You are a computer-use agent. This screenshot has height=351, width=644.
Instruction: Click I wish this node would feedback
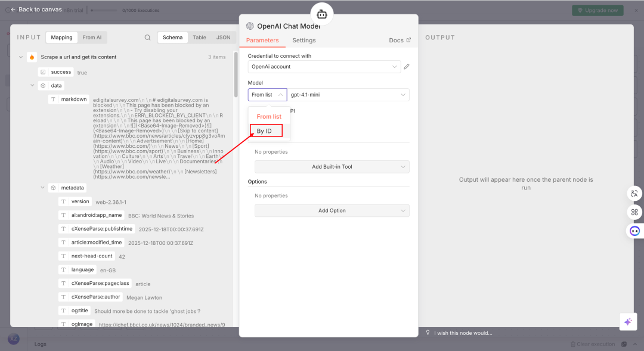point(463,333)
